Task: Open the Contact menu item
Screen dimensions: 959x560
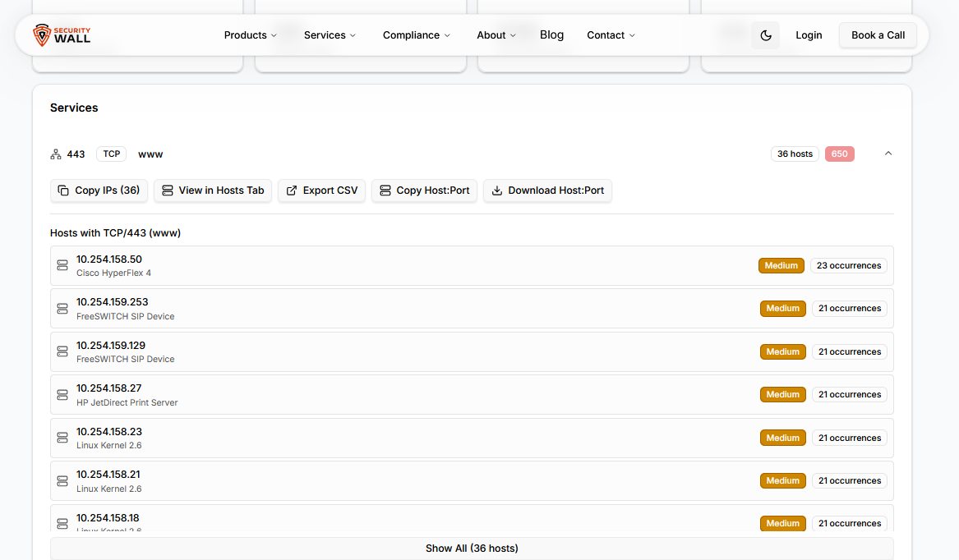Action: (611, 35)
